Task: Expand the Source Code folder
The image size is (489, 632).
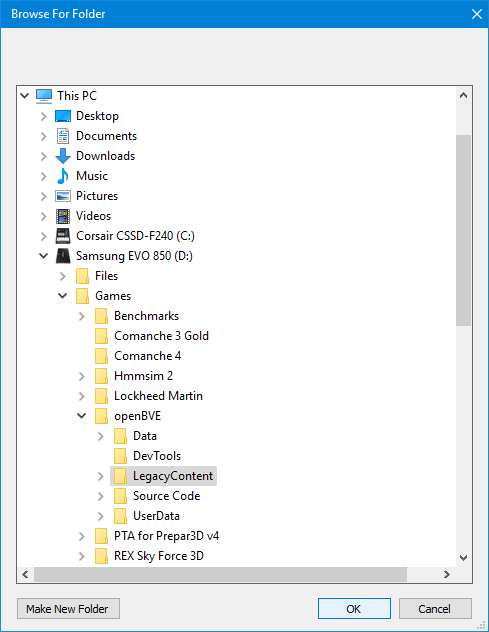Action: coord(101,497)
